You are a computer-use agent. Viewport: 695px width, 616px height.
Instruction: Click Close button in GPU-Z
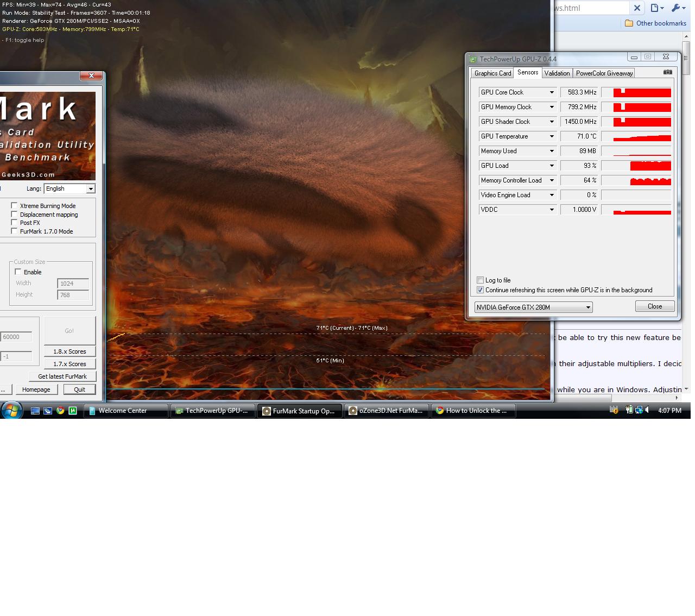tap(655, 306)
